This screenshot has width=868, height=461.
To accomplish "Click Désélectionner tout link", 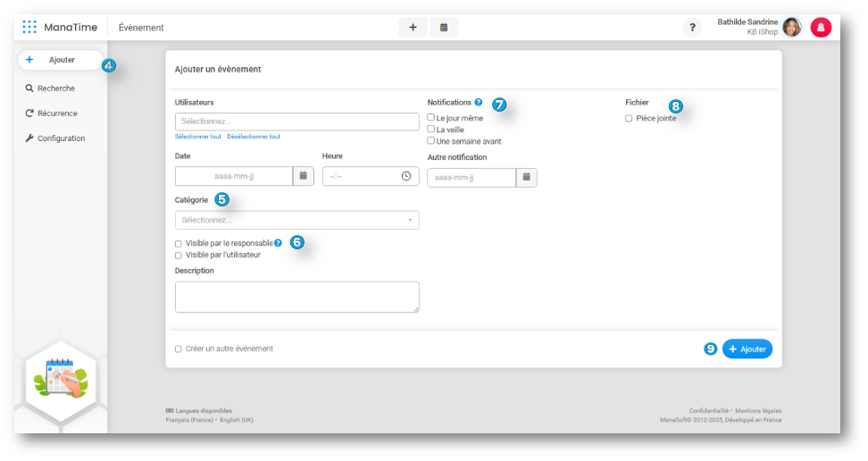I will 254,137.
